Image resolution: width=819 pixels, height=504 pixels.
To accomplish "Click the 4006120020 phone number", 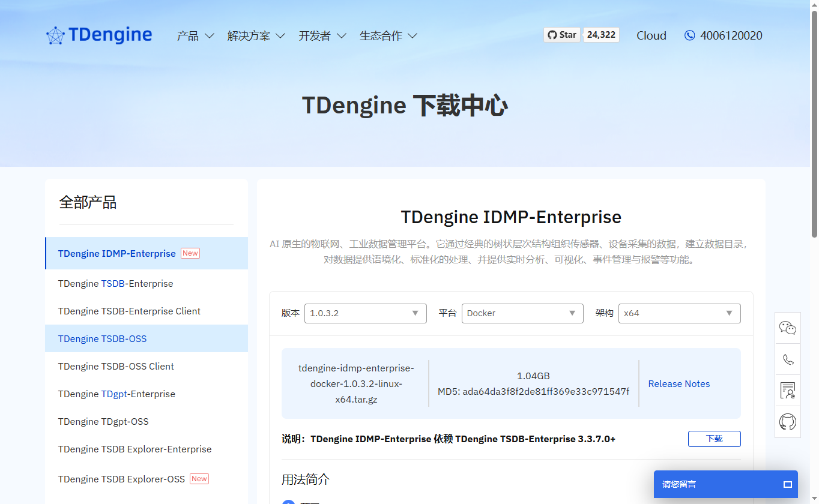I will tap(731, 35).
